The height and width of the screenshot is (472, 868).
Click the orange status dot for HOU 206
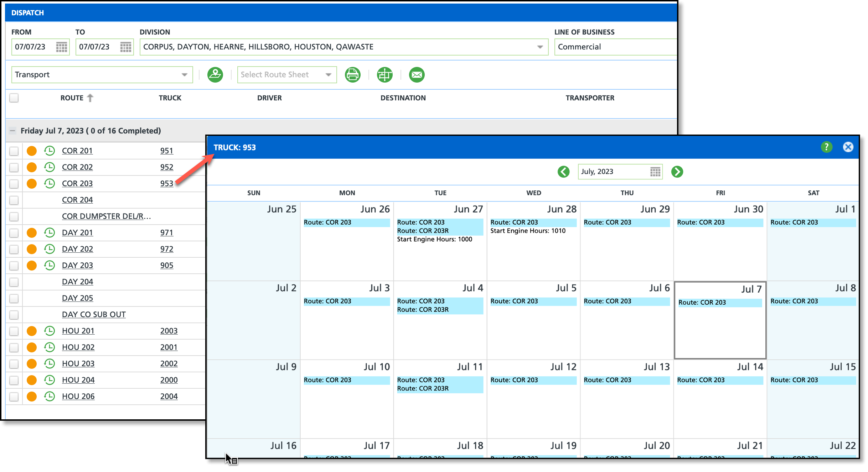[32, 397]
